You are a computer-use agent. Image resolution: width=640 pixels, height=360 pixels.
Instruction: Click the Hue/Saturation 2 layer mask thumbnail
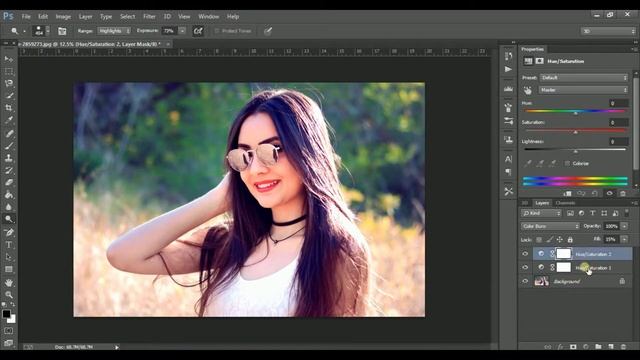[x=564, y=254]
